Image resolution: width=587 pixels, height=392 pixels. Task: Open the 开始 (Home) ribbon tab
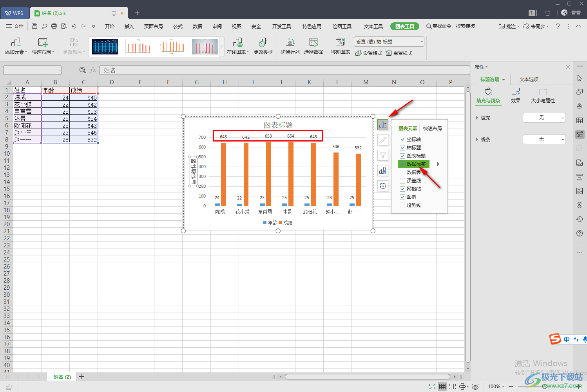pyautogui.click(x=110, y=26)
